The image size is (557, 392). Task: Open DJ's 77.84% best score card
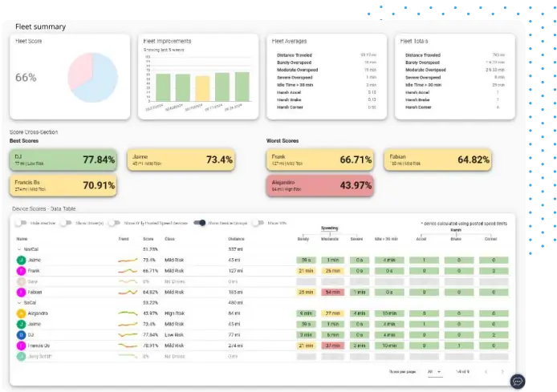pos(64,160)
